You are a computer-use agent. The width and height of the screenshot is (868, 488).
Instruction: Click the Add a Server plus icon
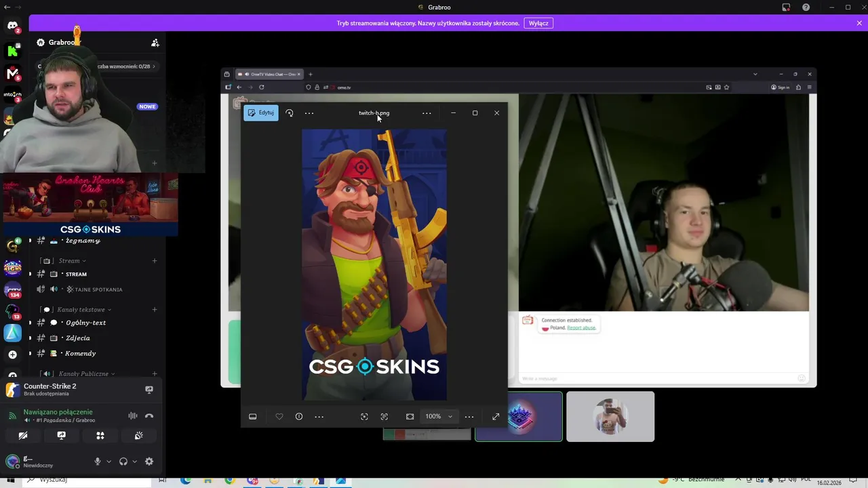click(12, 354)
